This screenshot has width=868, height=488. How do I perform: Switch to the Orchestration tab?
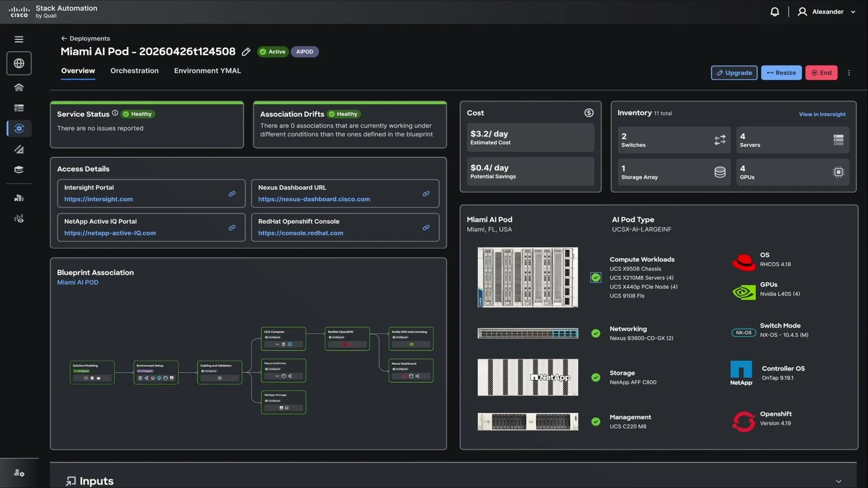(x=134, y=71)
